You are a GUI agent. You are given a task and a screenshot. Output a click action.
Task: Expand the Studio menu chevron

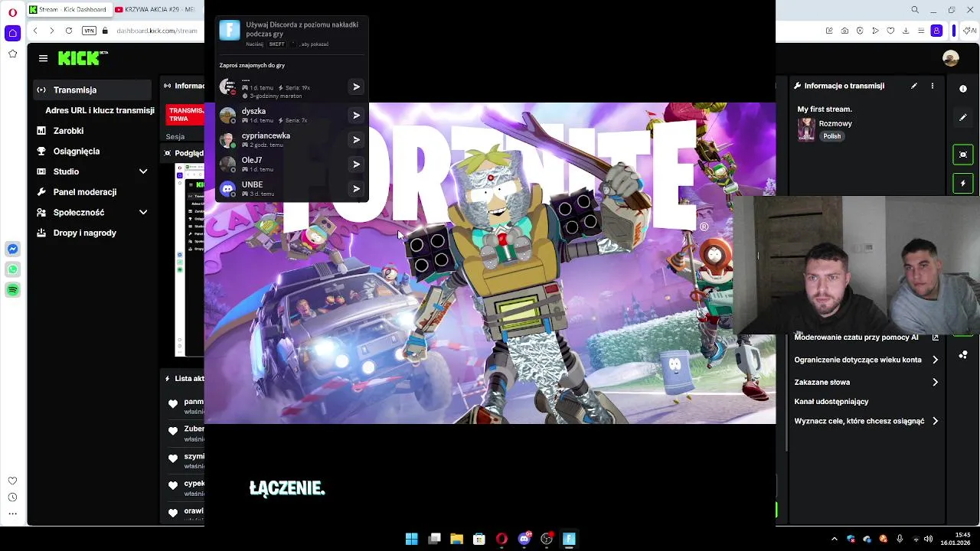[143, 171]
